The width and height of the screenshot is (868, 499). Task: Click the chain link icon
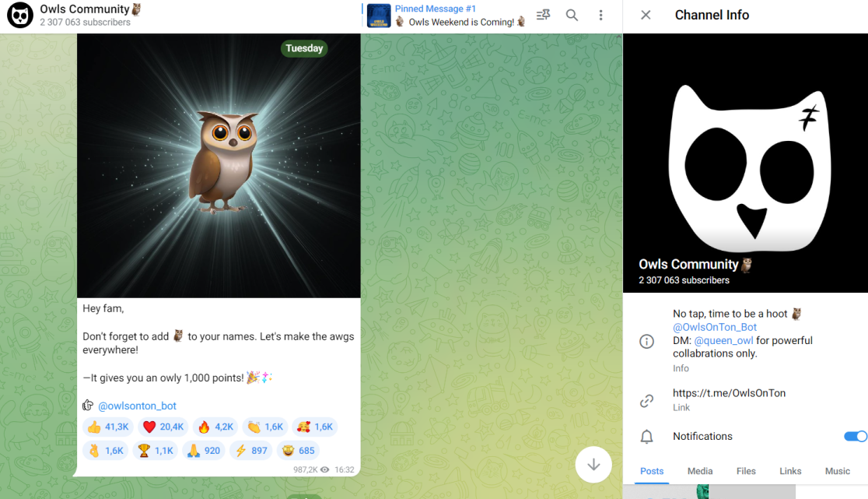click(x=646, y=400)
